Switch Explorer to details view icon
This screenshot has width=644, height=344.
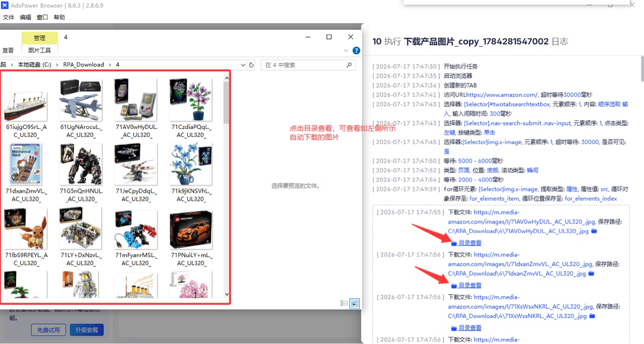(344, 303)
